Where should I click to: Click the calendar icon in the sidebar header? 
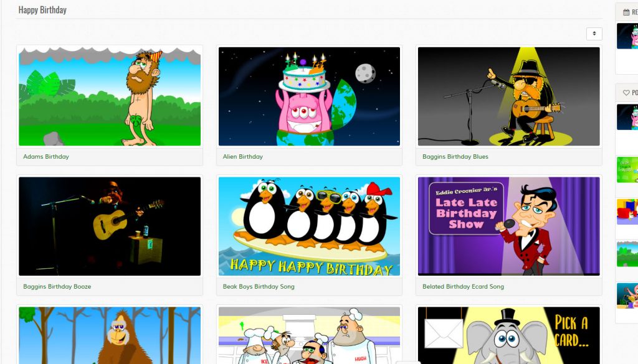[626, 12]
